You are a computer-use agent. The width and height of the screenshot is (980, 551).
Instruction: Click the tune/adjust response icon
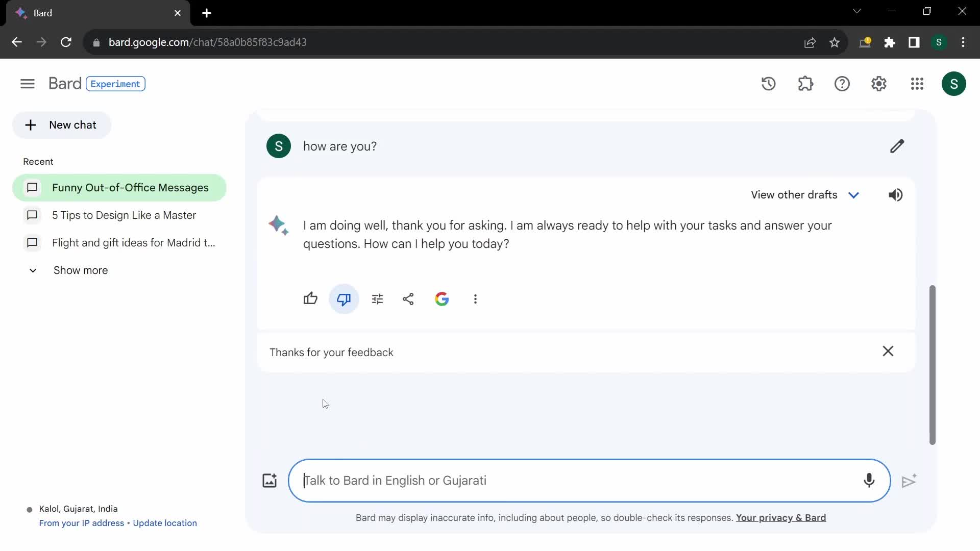[x=376, y=298]
